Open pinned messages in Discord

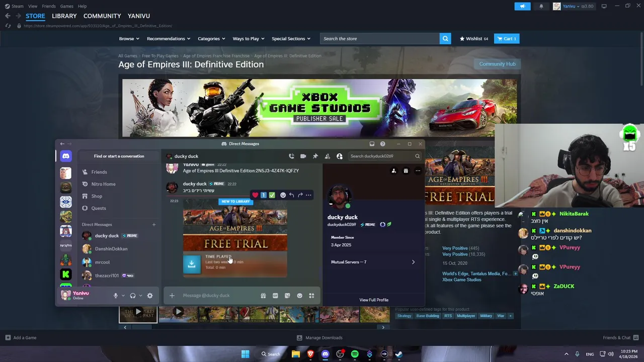coord(315,156)
